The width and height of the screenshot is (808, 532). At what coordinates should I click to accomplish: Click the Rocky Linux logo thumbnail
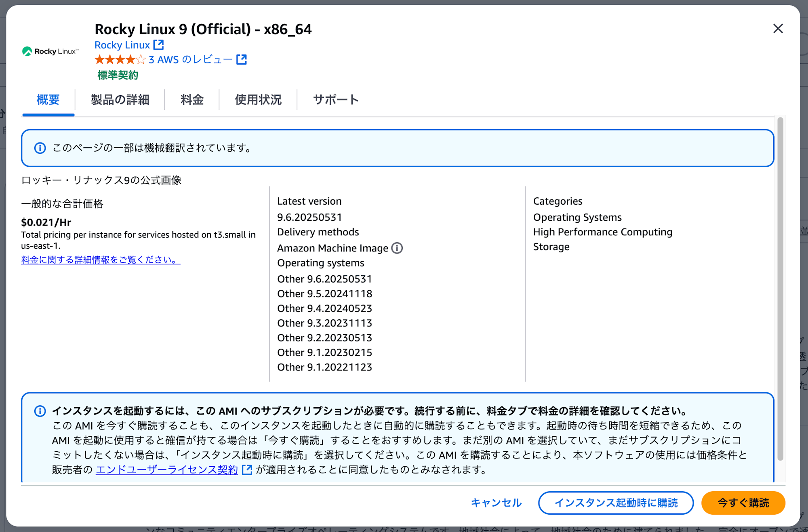point(50,51)
